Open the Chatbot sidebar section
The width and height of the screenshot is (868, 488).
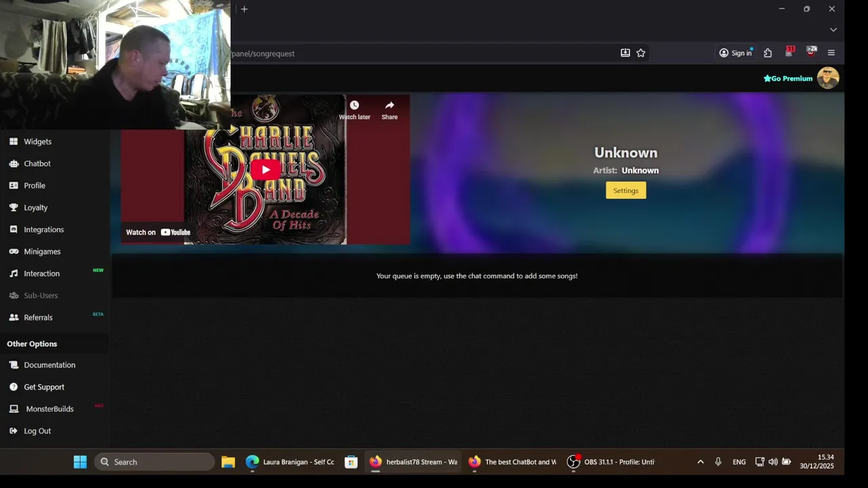click(37, 163)
